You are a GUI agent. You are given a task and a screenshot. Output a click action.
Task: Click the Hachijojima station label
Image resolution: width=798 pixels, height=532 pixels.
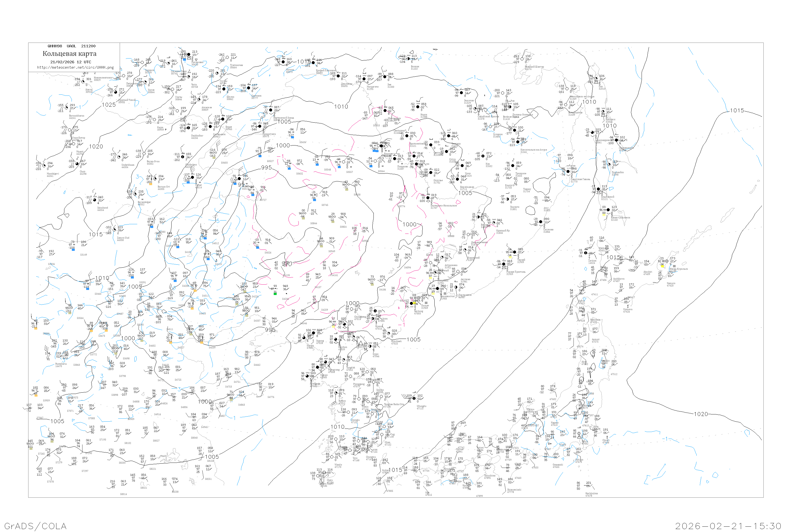(591, 493)
